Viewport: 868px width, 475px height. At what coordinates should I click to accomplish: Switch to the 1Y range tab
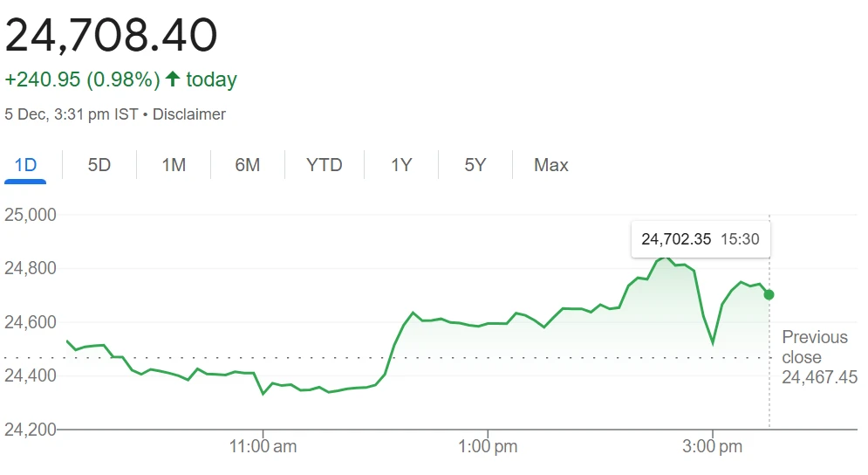[x=400, y=165]
